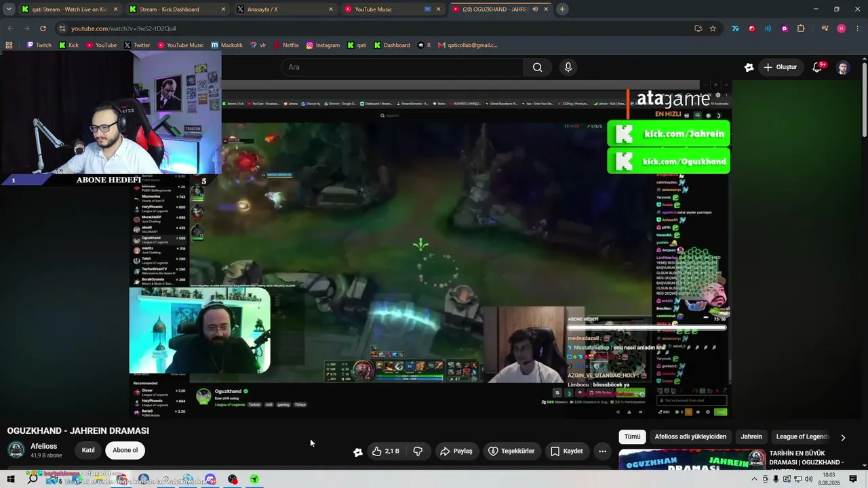Image resolution: width=868 pixels, height=488 pixels.
Task: Save the video with Kaydet
Action: pos(567,451)
